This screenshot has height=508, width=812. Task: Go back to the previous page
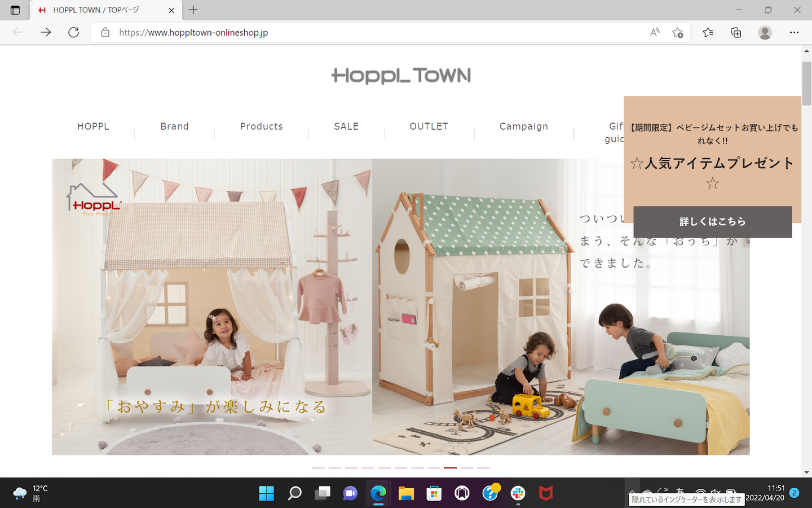coord(17,32)
